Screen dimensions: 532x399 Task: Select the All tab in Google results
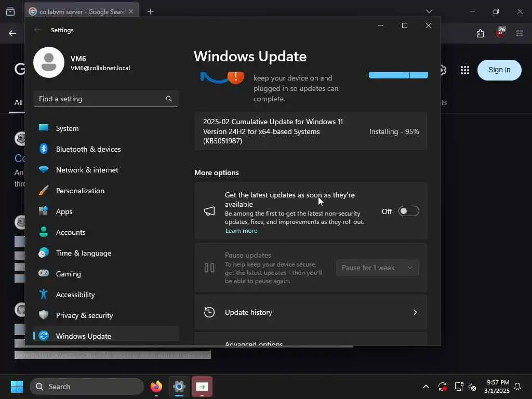click(18, 102)
